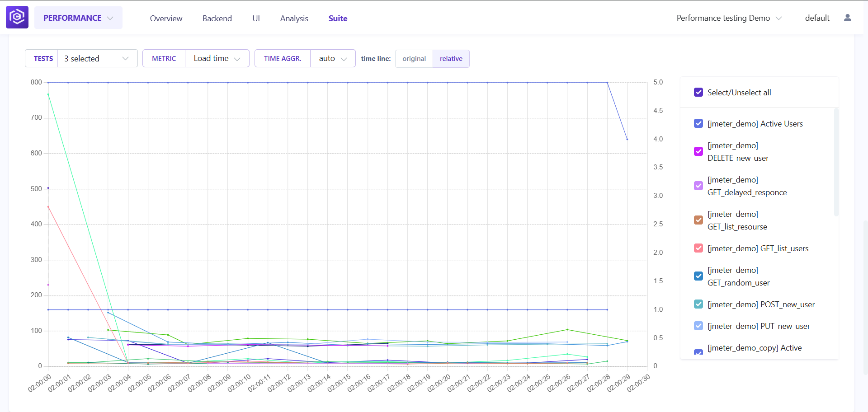Click the purple app logo icon
Image resolution: width=868 pixels, height=412 pixels.
click(x=17, y=18)
